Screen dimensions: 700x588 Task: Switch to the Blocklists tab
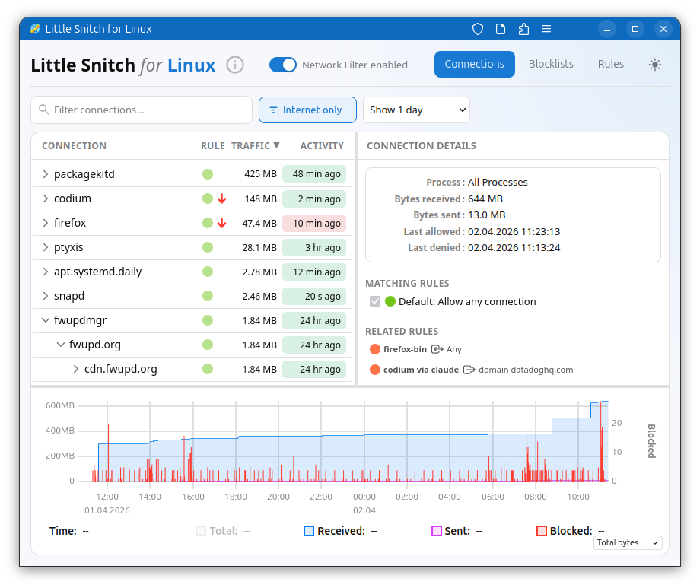coord(551,64)
